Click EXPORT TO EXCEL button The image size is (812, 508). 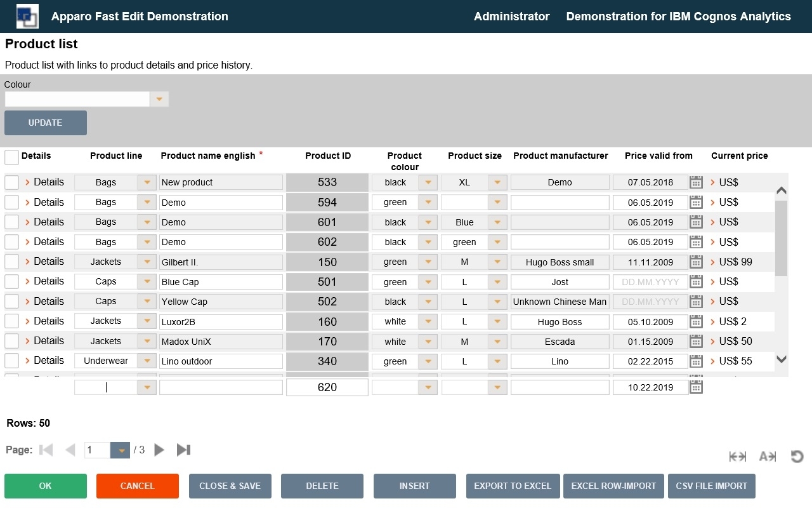coord(513,486)
